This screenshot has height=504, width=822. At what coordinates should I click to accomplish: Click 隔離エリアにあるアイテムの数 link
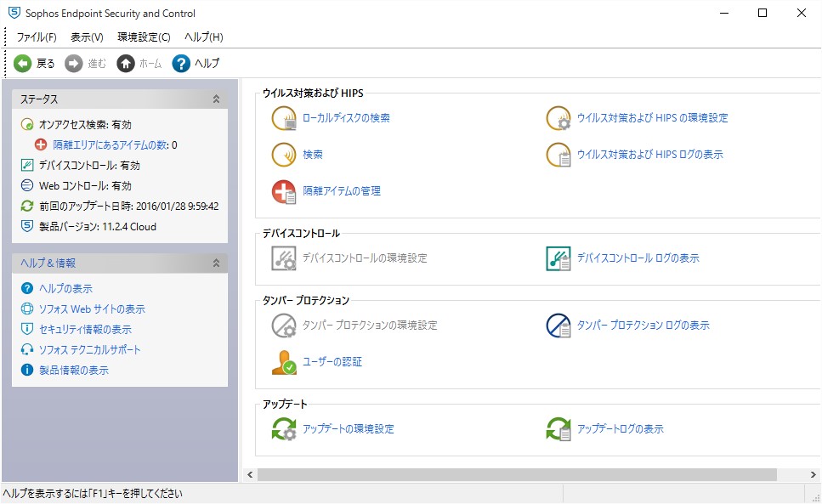point(111,144)
